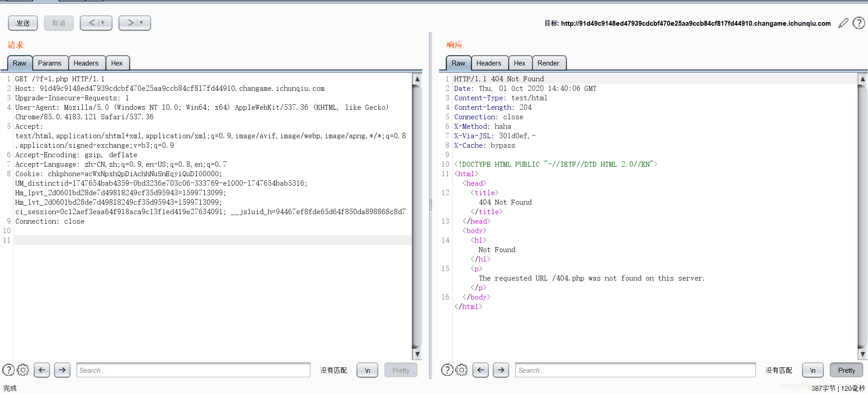
Task: Click response scrollbar down arrow
Action: pos(863,355)
